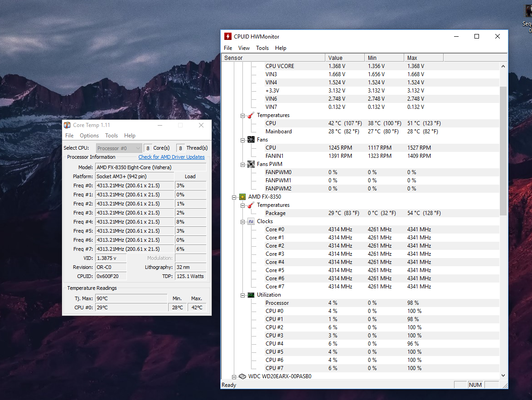Click the AMD FX-8350 processor chip icon
The image size is (532, 400).
tap(242, 197)
